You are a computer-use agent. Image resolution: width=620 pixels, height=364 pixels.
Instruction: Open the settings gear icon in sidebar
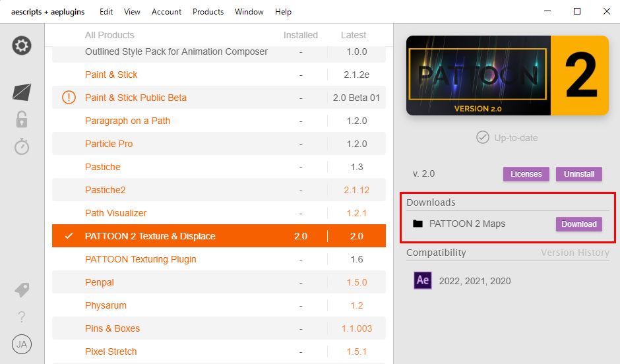tap(22, 45)
